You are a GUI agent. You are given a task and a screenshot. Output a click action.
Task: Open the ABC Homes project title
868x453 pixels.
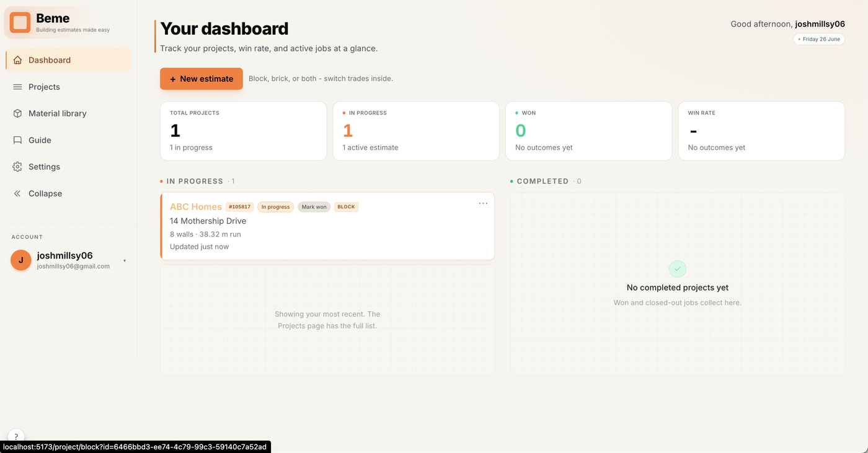click(x=196, y=207)
